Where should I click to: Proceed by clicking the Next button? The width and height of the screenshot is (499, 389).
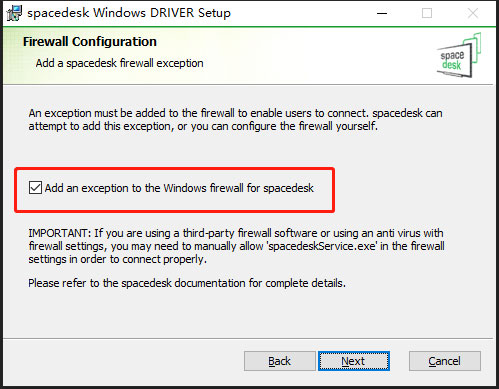[x=354, y=361]
